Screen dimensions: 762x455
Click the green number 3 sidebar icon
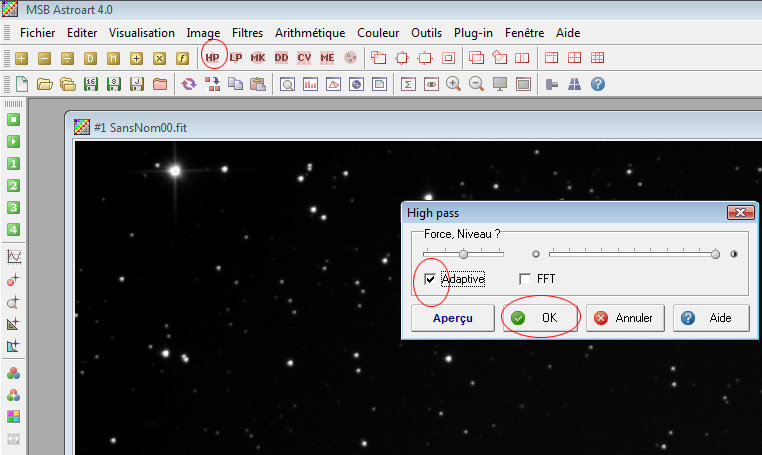click(14, 208)
